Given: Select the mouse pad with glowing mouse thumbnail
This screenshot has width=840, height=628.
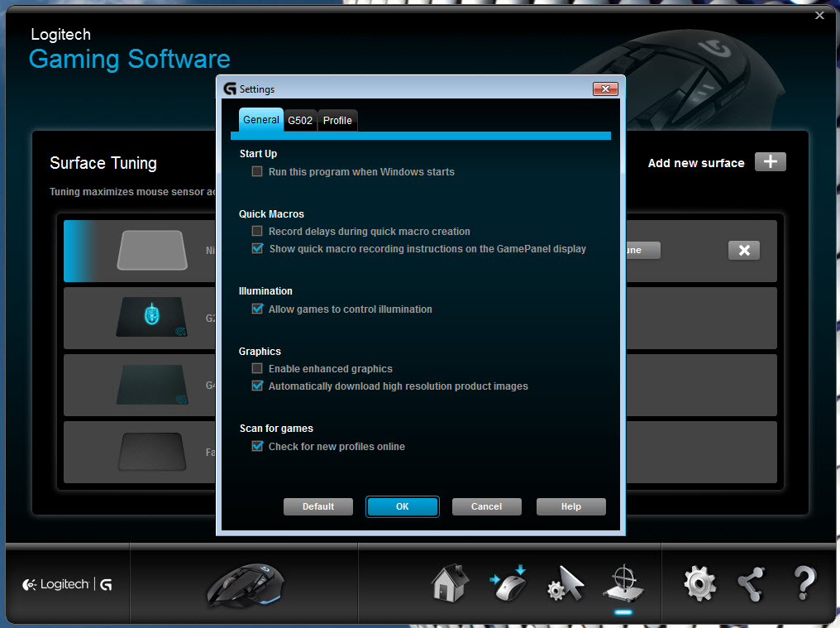Looking at the screenshot, I should [x=152, y=317].
